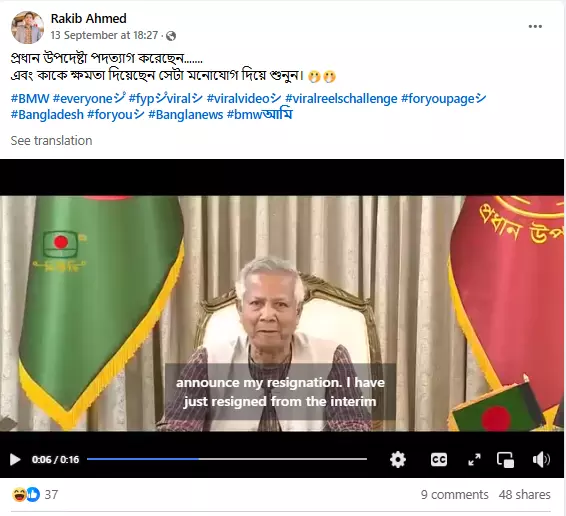Open post options three-dots menu

coord(535,26)
